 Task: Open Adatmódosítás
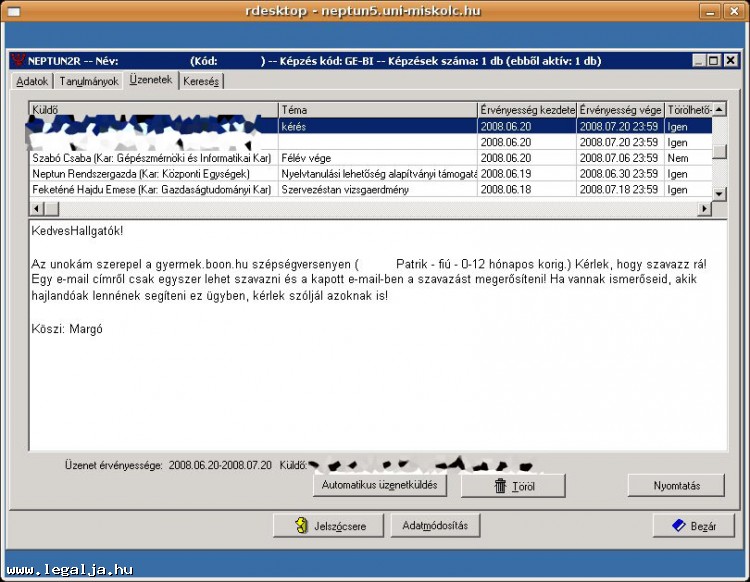(x=427, y=526)
